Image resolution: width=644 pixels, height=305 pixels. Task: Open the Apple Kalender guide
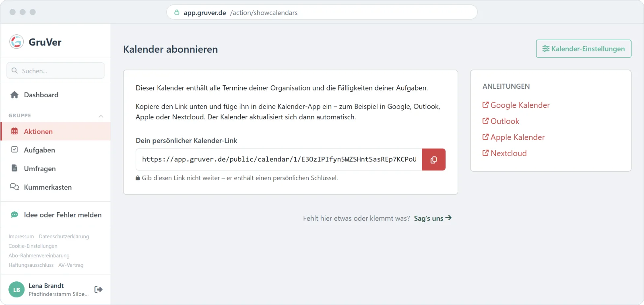click(x=514, y=137)
